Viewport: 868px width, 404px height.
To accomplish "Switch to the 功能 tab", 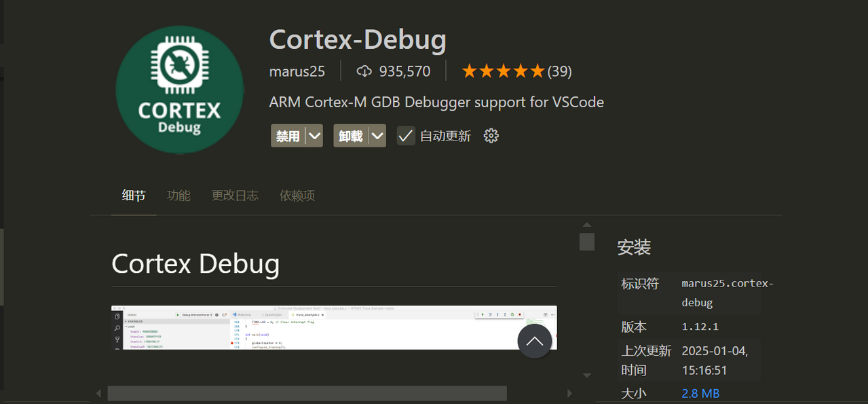I will 178,196.
